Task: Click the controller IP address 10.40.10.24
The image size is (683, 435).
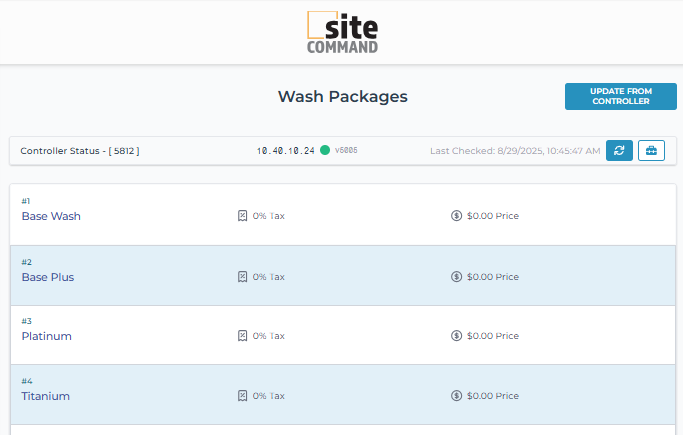Action: [x=285, y=151]
